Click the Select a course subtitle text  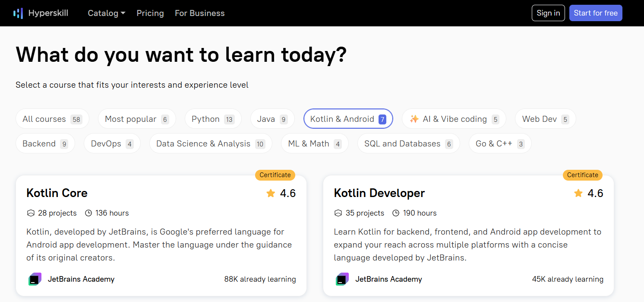coord(132,85)
